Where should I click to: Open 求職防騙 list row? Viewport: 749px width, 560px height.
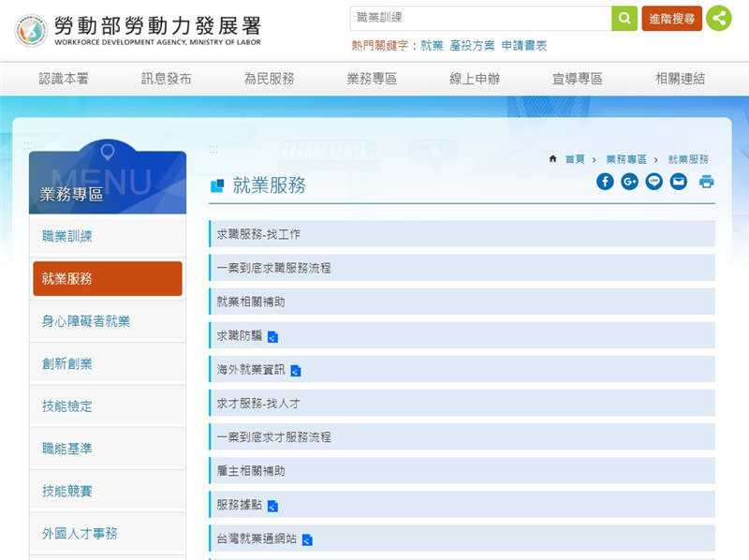462,335
